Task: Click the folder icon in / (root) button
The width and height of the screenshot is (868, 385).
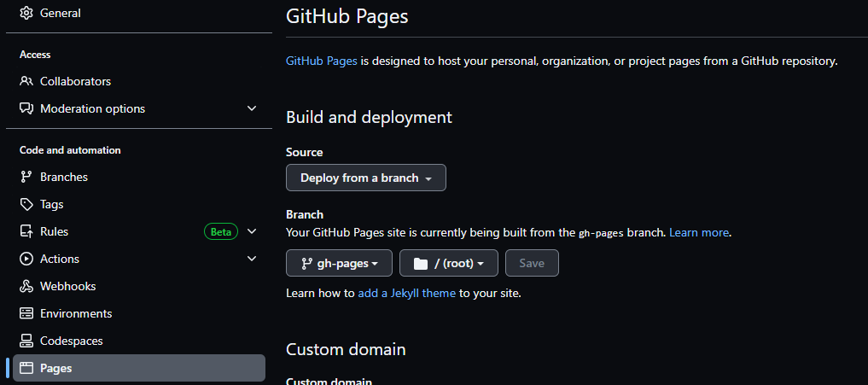Action: pos(421,264)
